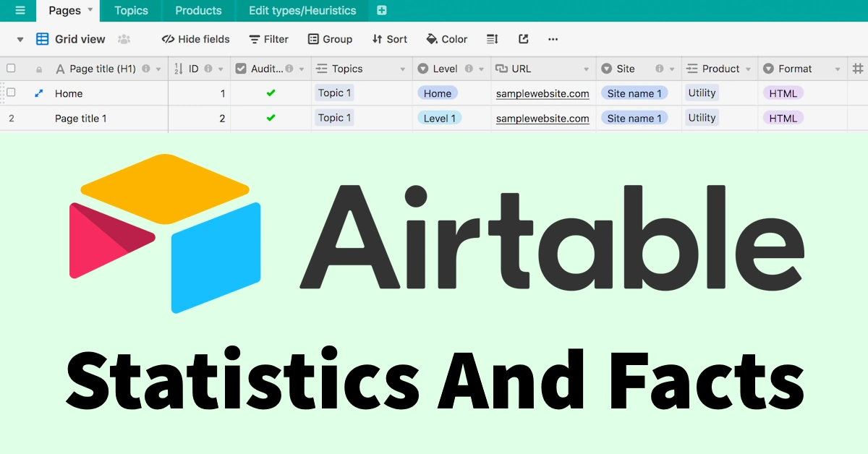Open ID column dropdown arrow
This screenshot has width=868, height=454.
tap(221, 69)
